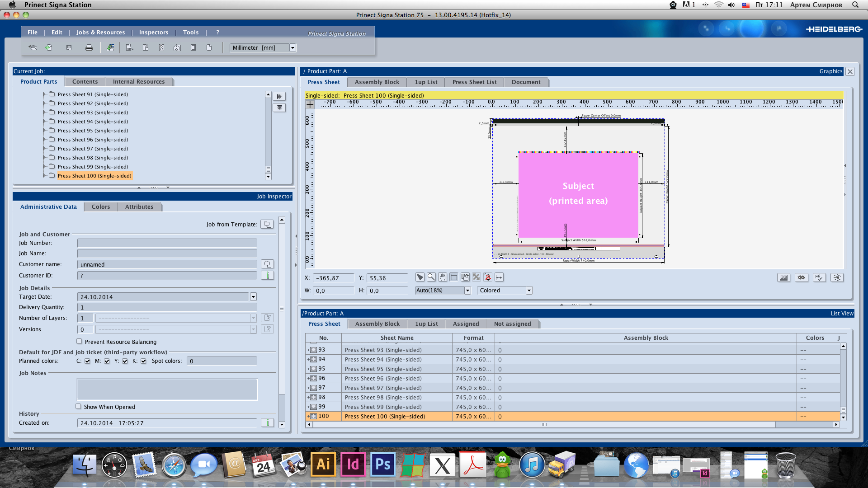
Task: Open the Millimeter unit dropdown
Action: (263, 47)
